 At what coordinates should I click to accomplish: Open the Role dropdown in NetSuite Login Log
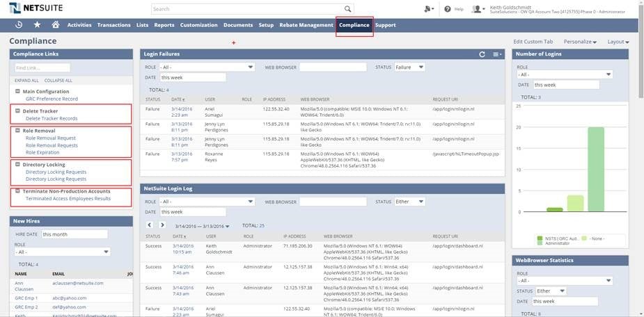coord(207,202)
